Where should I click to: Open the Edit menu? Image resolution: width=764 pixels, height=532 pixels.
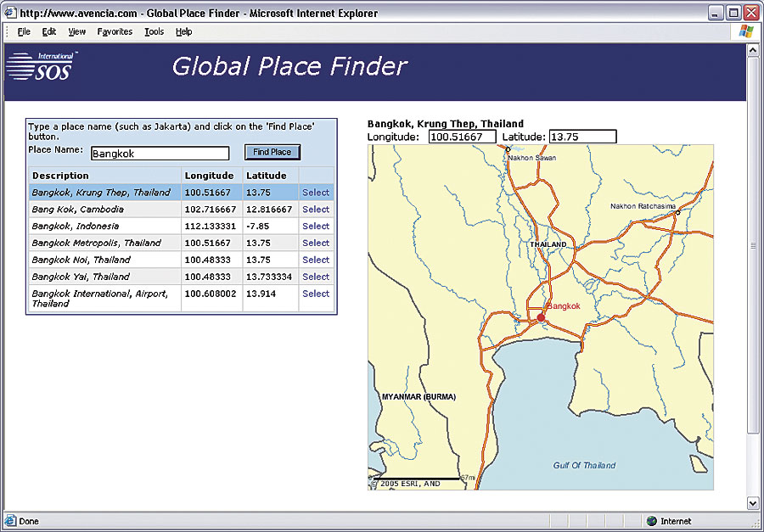[48, 31]
